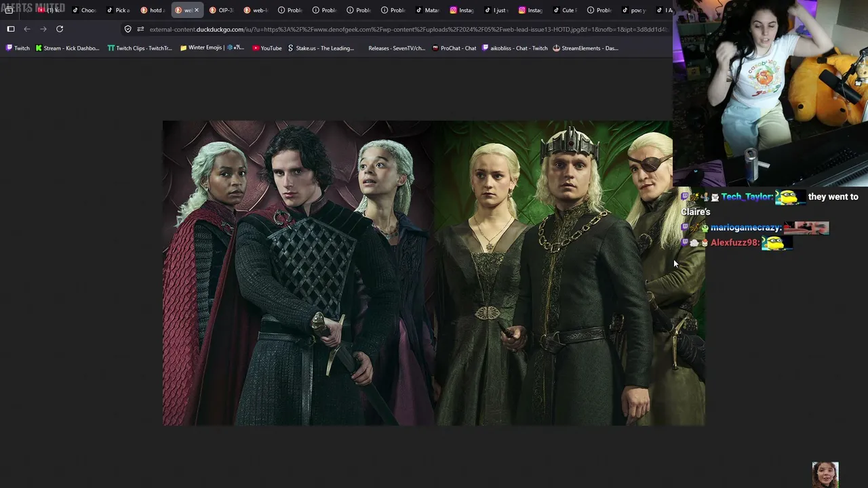
Task: Click the emote image after mariogamecrazy
Action: click(x=806, y=228)
